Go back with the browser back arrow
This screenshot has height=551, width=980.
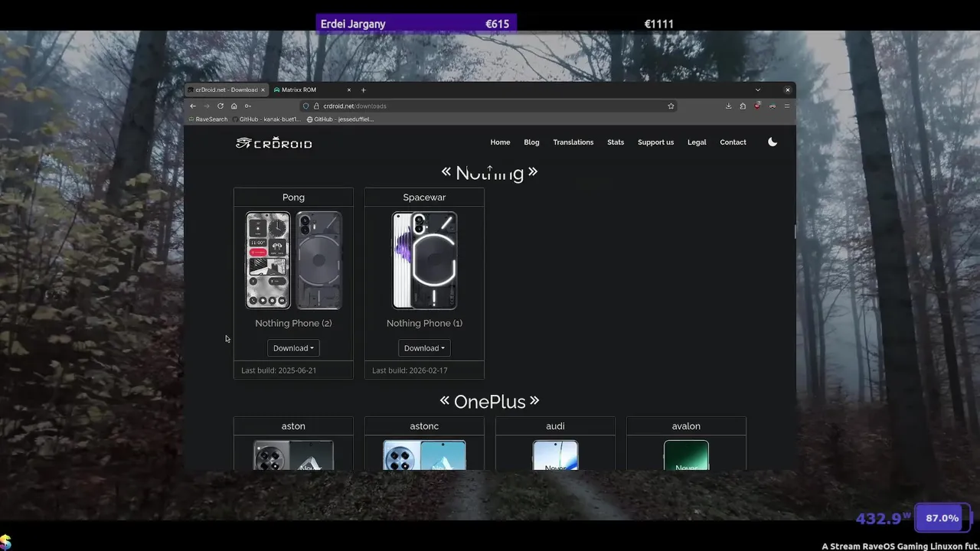[x=193, y=106]
